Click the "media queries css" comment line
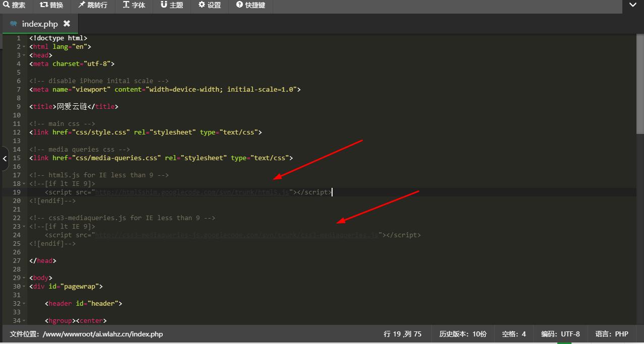The width and height of the screenshot is (644, 344). (x=80, y=150)
